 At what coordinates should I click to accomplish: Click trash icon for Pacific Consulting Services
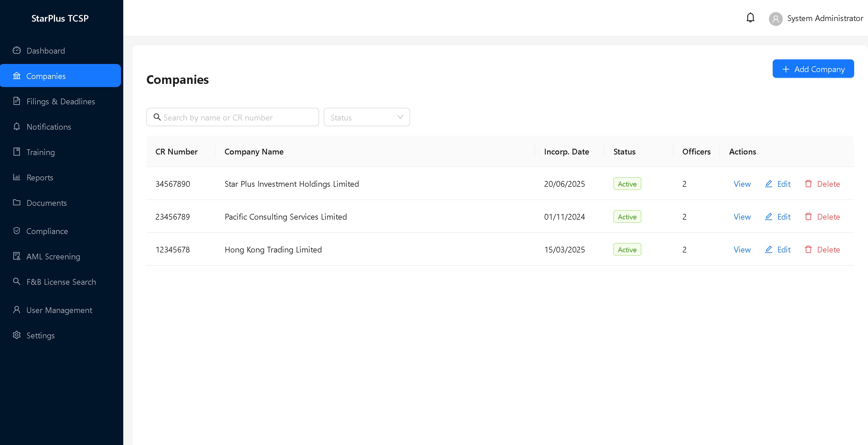(x=808, y=216)
